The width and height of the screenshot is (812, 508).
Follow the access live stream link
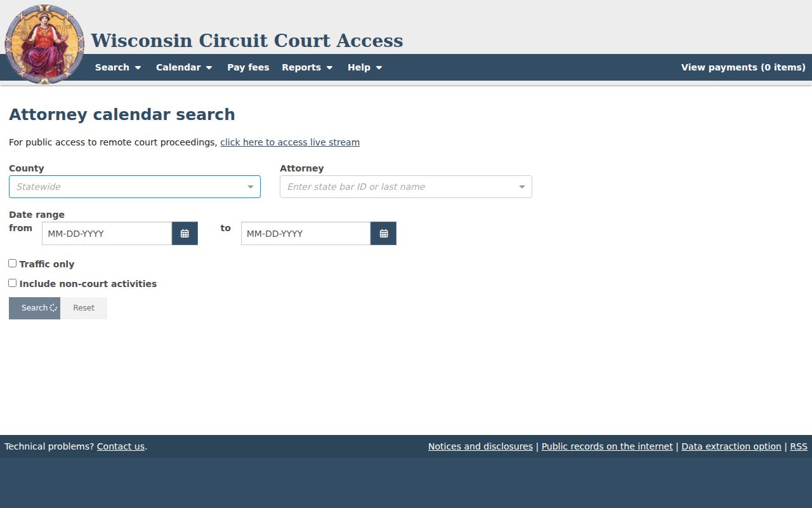(290, 142)
